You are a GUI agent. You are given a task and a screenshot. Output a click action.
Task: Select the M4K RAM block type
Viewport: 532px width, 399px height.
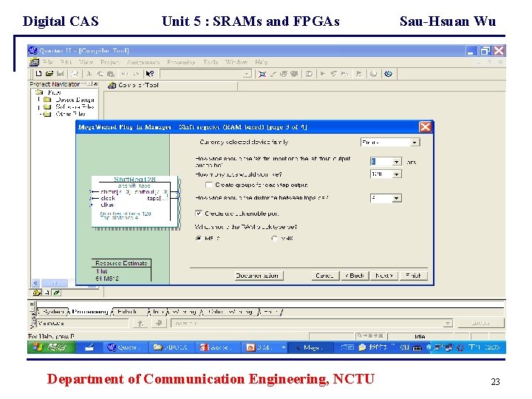(274, 238)
